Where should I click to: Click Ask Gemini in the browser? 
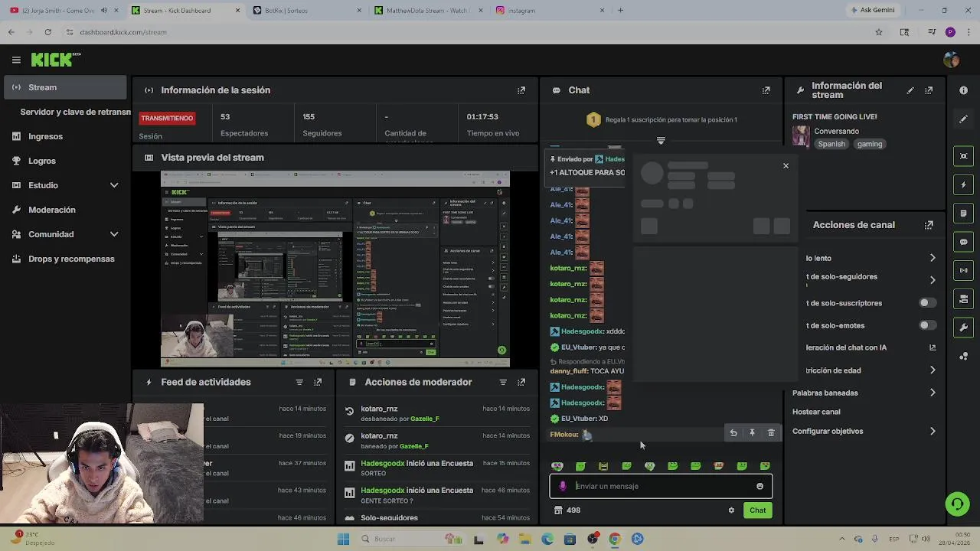(x=872, y=11)
